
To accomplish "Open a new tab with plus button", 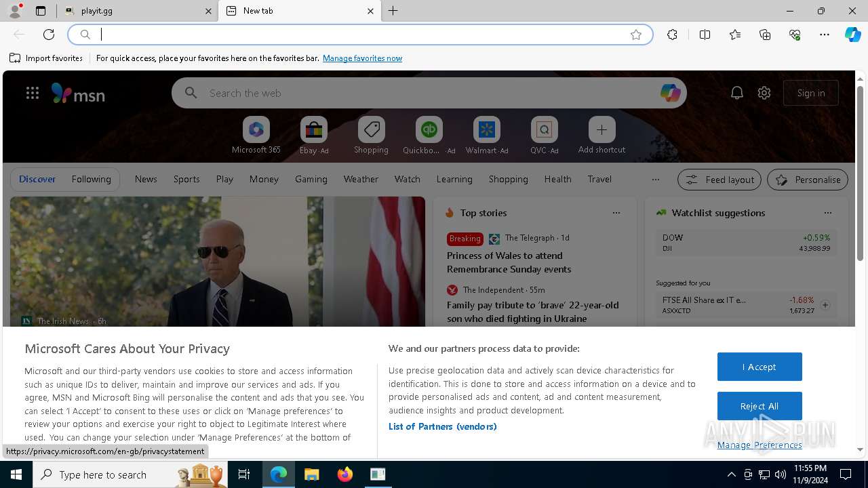I will point(393,11).
